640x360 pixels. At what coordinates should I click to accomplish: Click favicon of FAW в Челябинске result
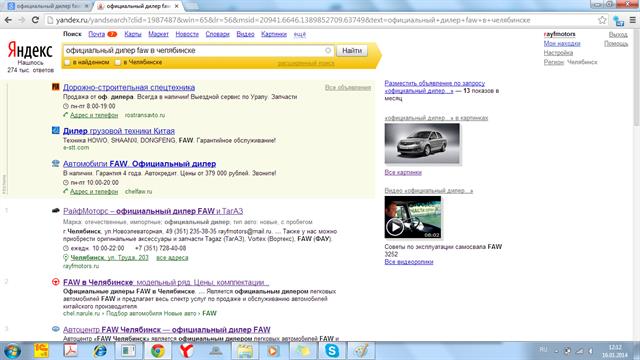(56, 282)
